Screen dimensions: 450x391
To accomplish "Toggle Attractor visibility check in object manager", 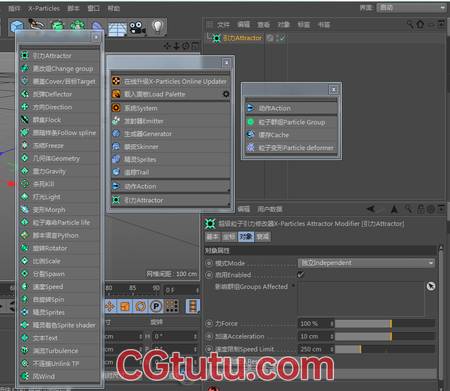I will tap(282, 38).
